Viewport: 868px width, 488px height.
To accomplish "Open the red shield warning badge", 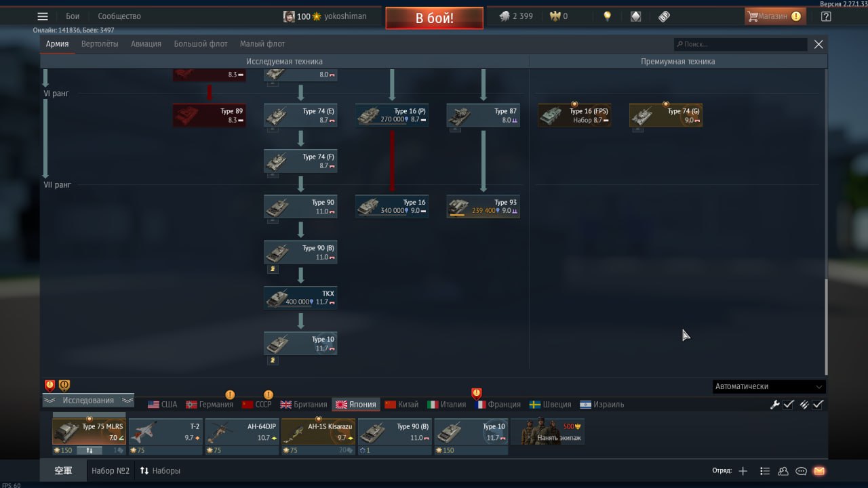I will coord(50,386).
